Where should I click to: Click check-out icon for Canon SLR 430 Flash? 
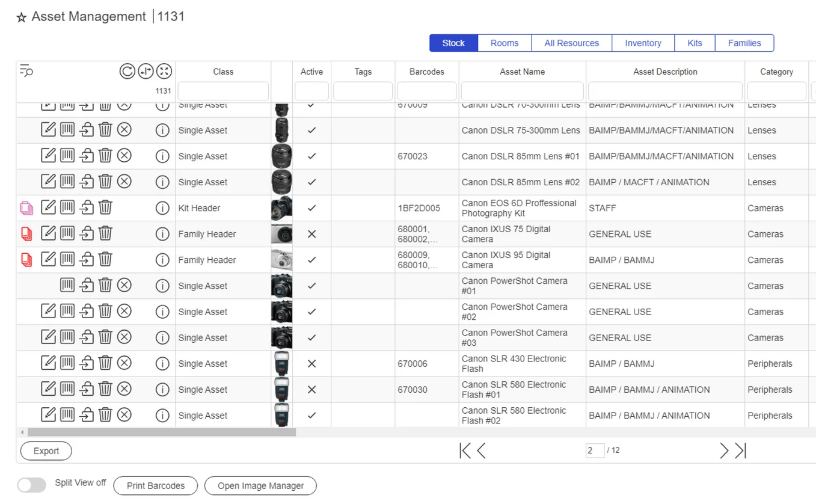[87, 363]
